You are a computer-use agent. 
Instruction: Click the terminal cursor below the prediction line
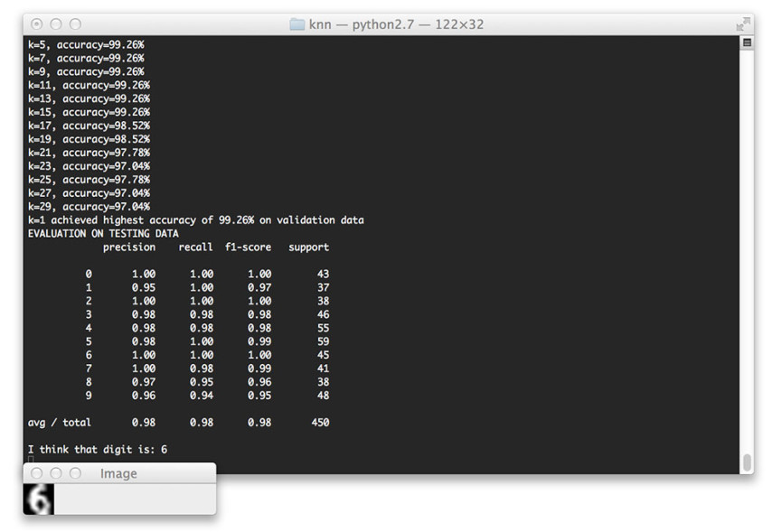tap(31, 461)
